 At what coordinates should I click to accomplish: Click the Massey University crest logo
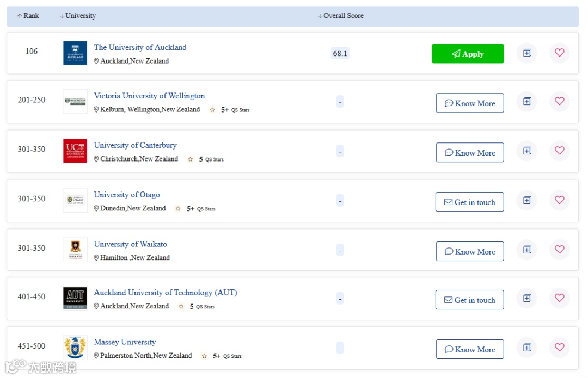point(75,348)
